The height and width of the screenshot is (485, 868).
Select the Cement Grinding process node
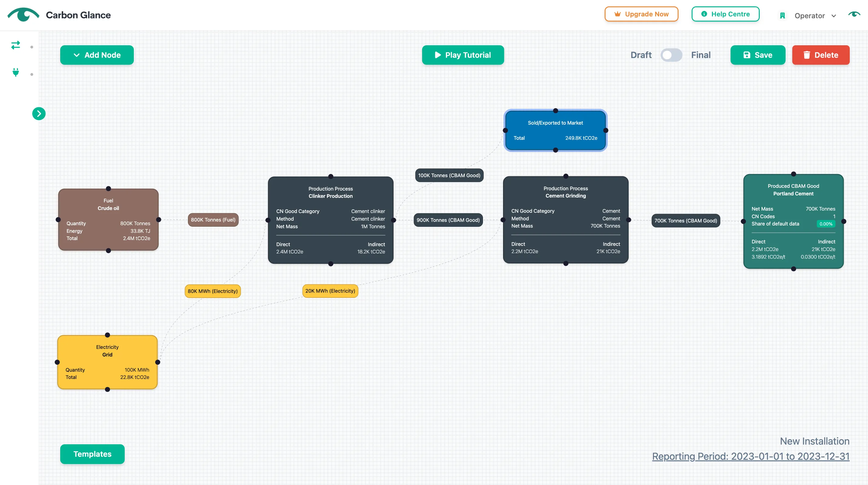(x=566, y=220)
